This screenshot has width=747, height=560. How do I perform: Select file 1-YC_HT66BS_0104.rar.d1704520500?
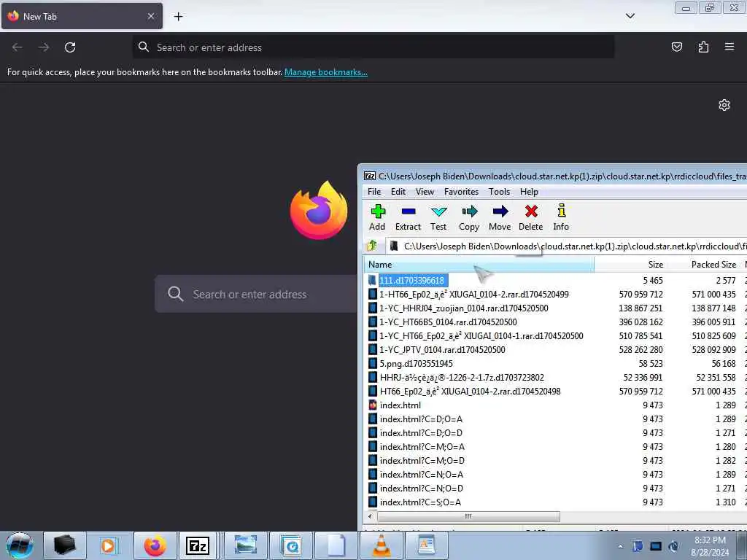click(448, 322)
